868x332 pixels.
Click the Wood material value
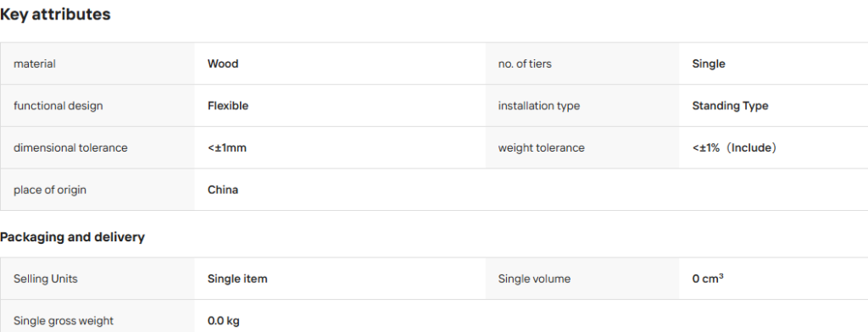coord(223,64)
